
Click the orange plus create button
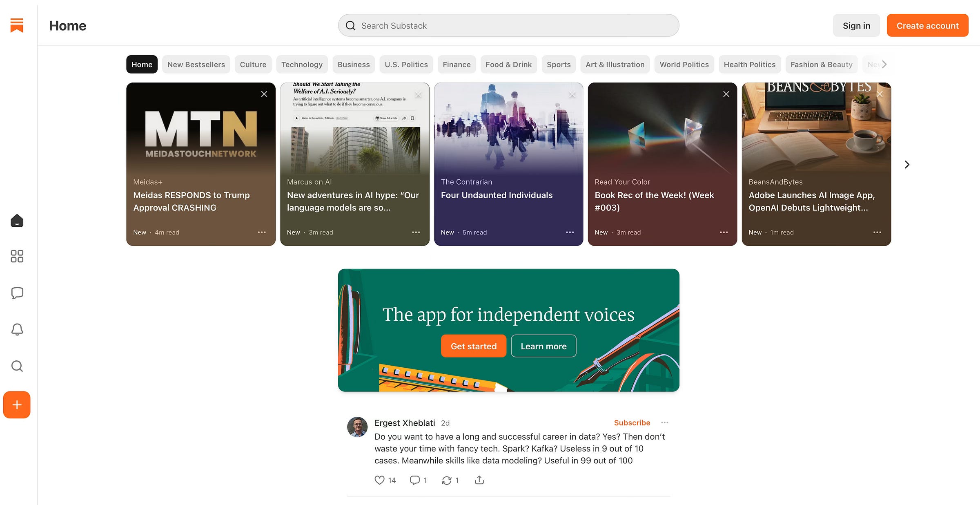(x=17, y=405)
